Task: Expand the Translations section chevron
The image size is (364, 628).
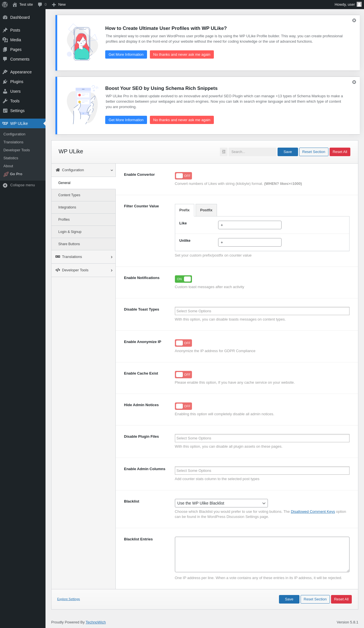Action: click(x=112, y=257)
